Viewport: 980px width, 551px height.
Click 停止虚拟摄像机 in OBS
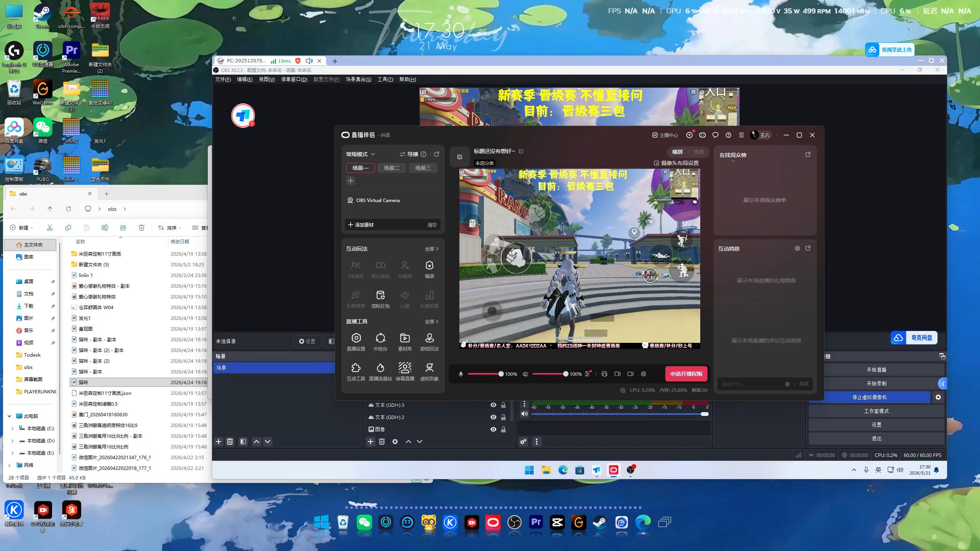point(869,397)
